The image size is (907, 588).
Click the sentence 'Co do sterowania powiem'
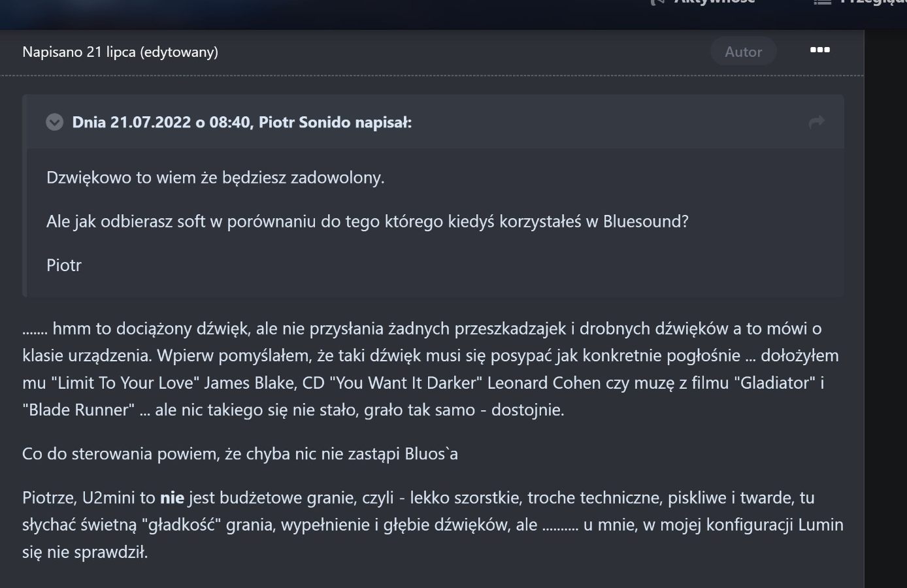[x=240, y=454]
